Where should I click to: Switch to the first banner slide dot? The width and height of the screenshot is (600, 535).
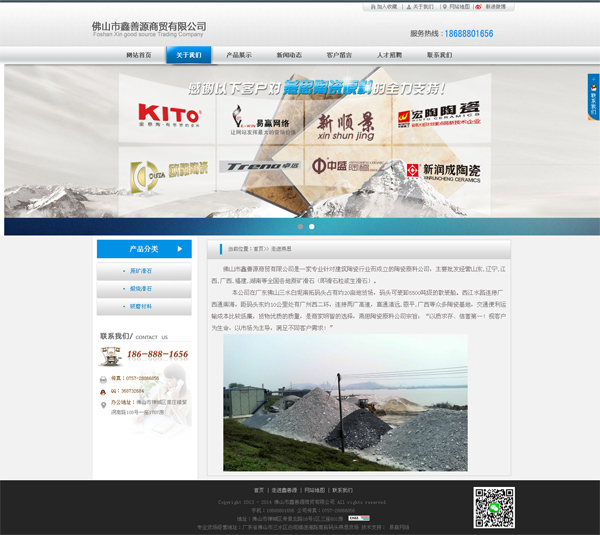tap(300, 227)
